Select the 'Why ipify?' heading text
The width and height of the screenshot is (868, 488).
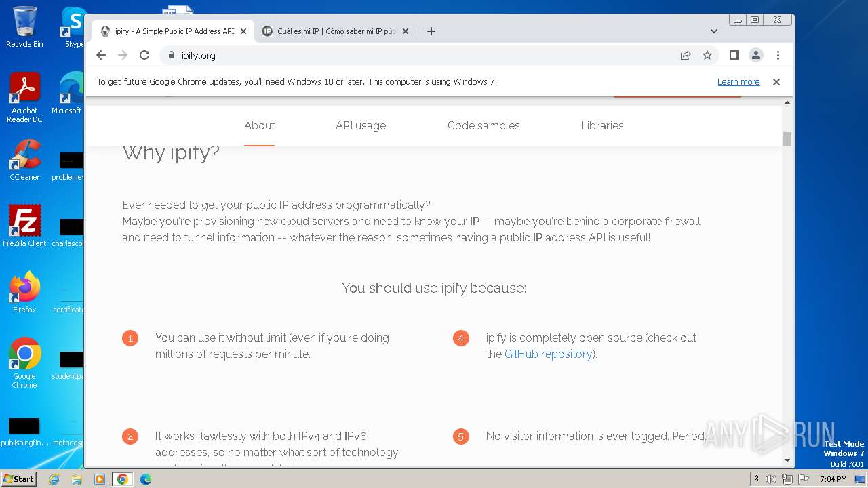[x=171, y=152]
